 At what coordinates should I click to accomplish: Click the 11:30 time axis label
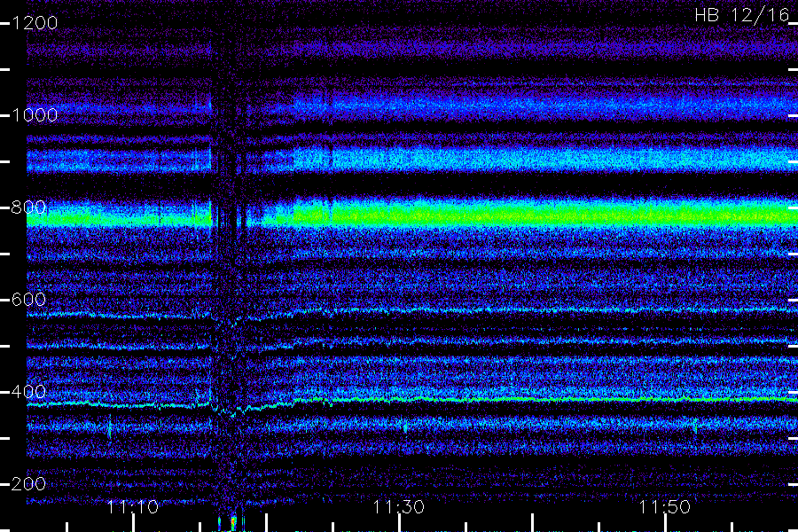[398, 507]
